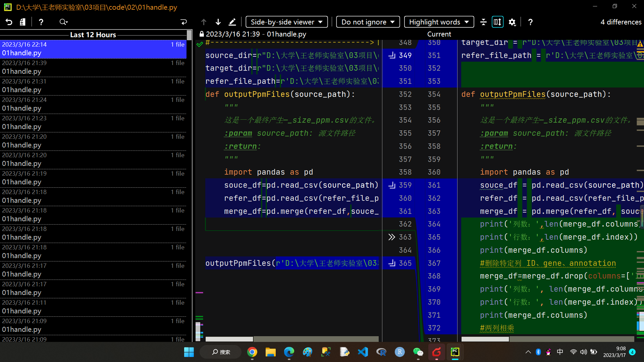Screen dimensions: 644x362
Task: Click the Revert (undo arrow) icon
Action: 9,22
